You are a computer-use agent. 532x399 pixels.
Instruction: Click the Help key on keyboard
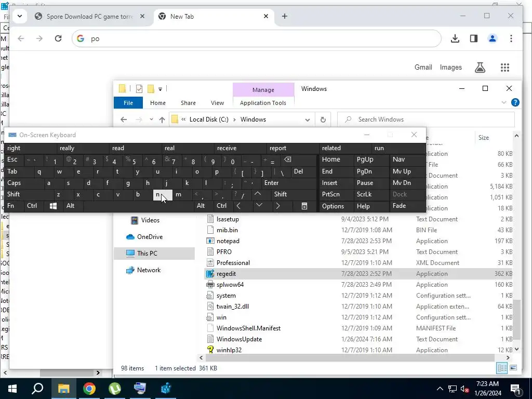[x=371, y=206]
